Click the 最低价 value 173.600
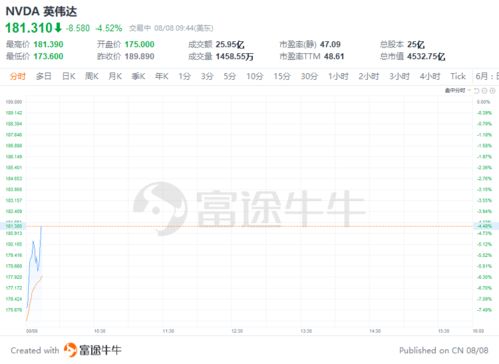The width and height of the screenshot is (499, 364). pyautogui.click(x=48, y=56)
